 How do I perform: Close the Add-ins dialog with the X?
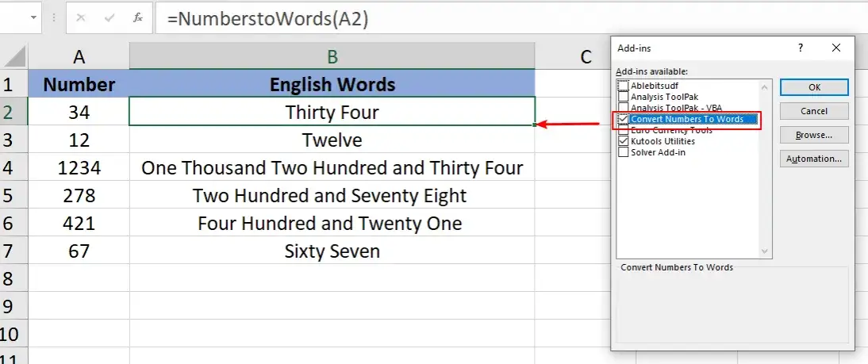coord(835,48)
